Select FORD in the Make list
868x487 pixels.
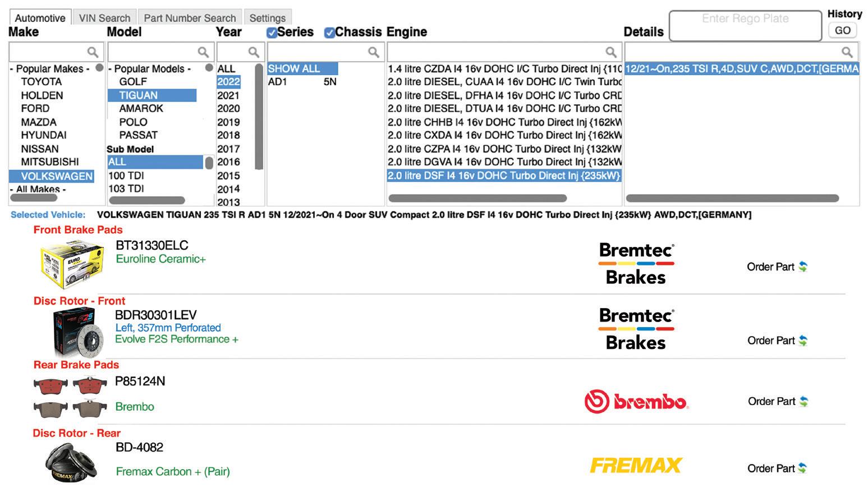click(35, 108)
